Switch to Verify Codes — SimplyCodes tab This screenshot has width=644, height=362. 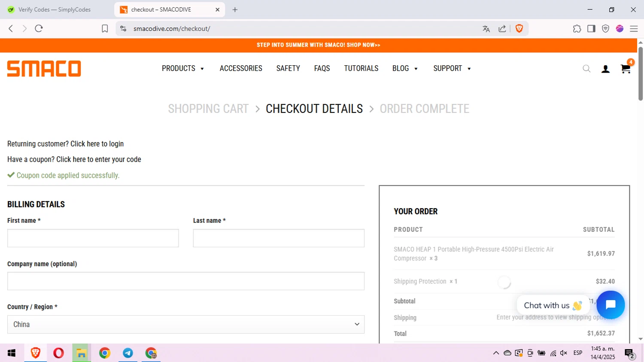tap(55, 9)
